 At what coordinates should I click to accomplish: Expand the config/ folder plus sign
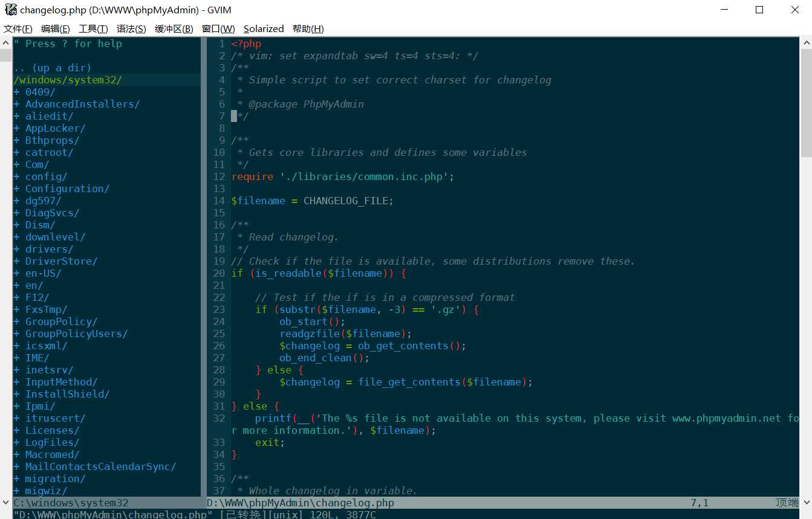(x=16, y=176)
